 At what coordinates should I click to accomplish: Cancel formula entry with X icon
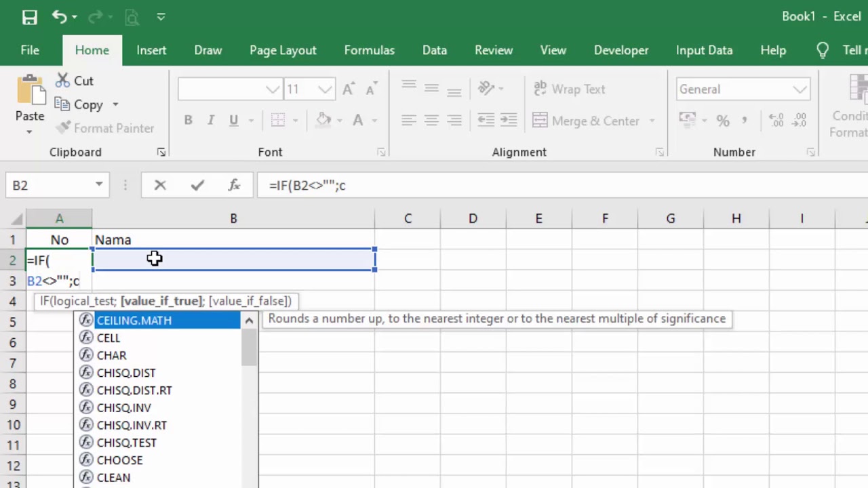pyautogui.click(x=160, y=185)
